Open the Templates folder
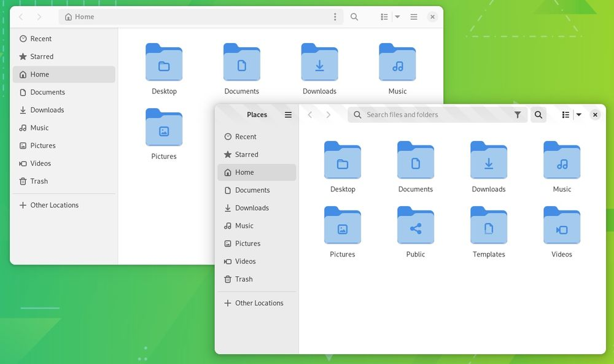The width and height of the screenshot is (614, 364). (489, 226)
